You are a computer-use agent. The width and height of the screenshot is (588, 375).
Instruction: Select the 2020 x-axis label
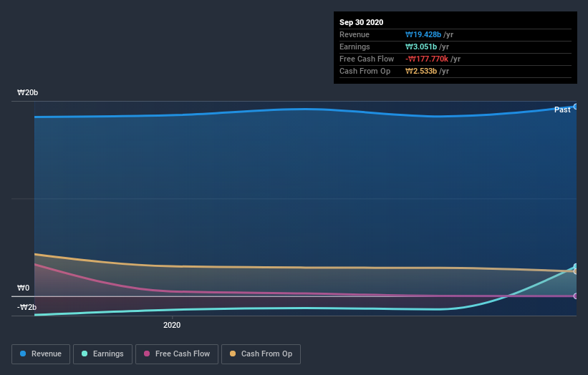172,325
